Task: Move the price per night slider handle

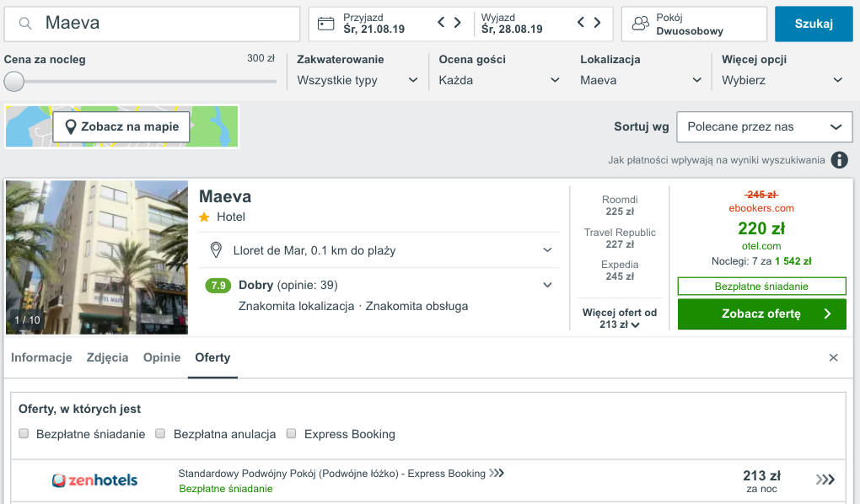Action: point(14,81)
